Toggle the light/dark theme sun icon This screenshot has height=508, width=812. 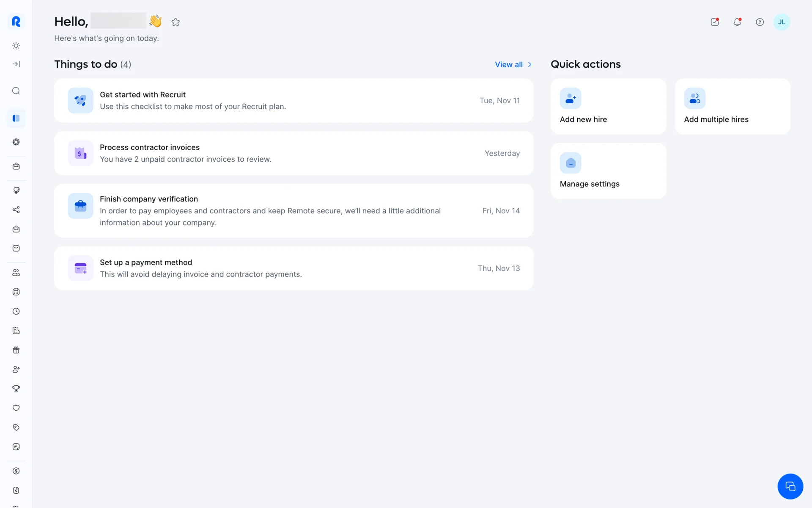click(x=16, y=46)
